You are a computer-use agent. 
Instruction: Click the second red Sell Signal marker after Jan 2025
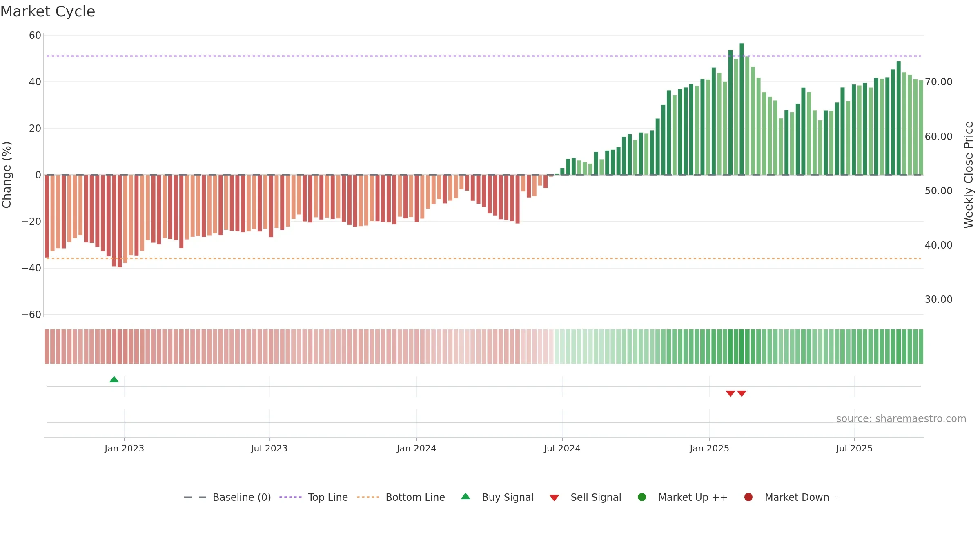coord(742,393)
